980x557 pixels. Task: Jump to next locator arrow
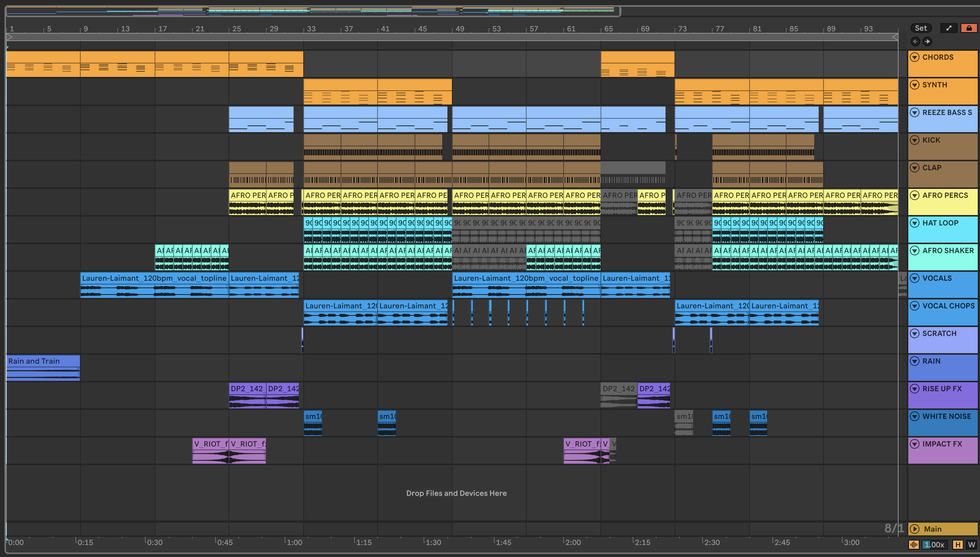(x=927, y=41)
